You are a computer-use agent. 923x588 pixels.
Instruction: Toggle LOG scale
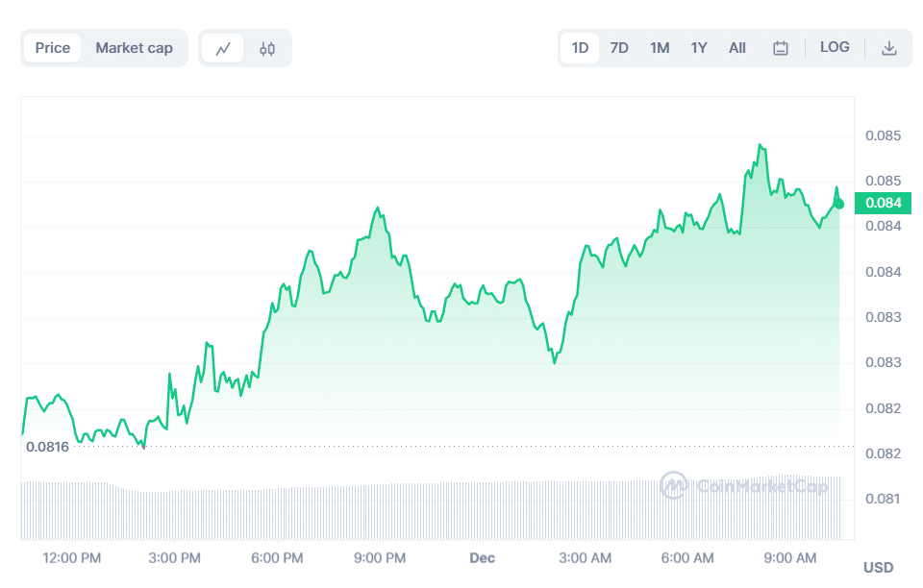(x=835, y=47)
